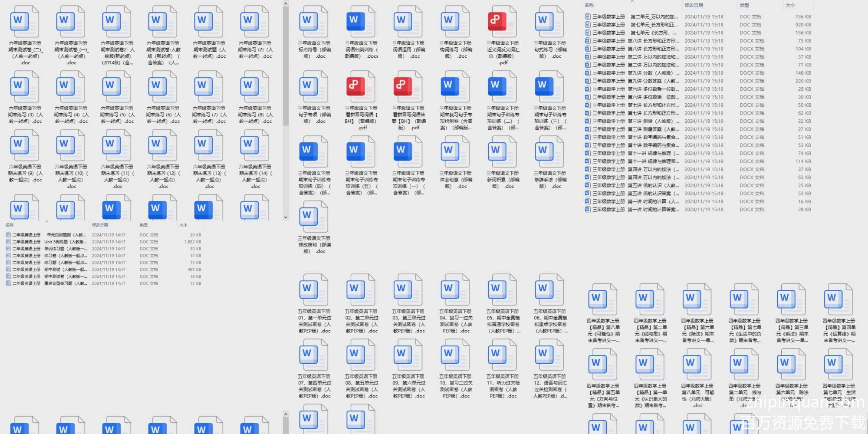The width and height of the screenshot is (868, 434).
Task: Open 三年级语文下册 词语归类训练 docx file
Action: click(361, 23)
